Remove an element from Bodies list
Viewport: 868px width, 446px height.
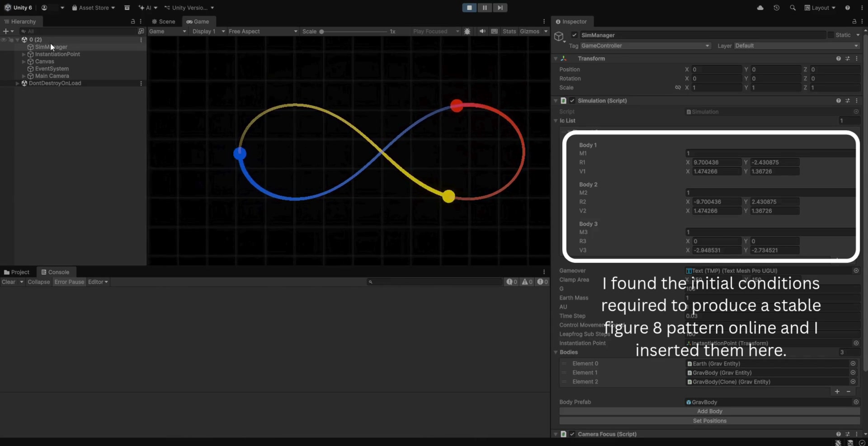point(849,392)
